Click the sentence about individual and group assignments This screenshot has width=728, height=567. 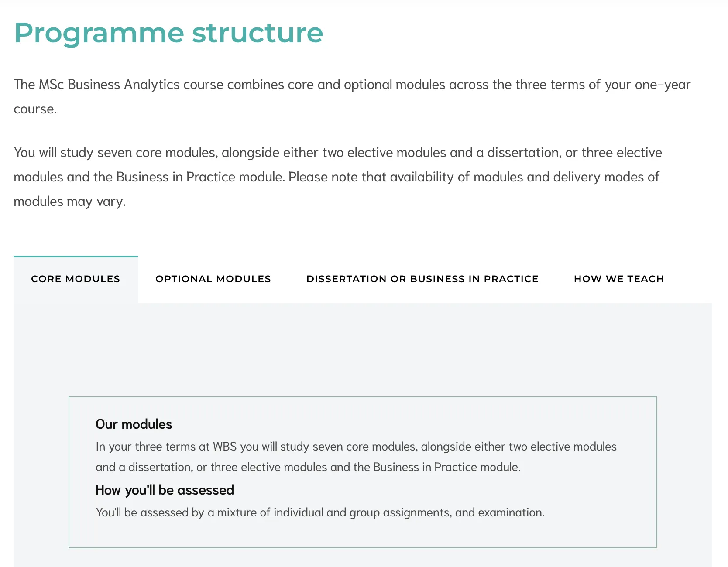pyautogui.click(x=320, y=512)
